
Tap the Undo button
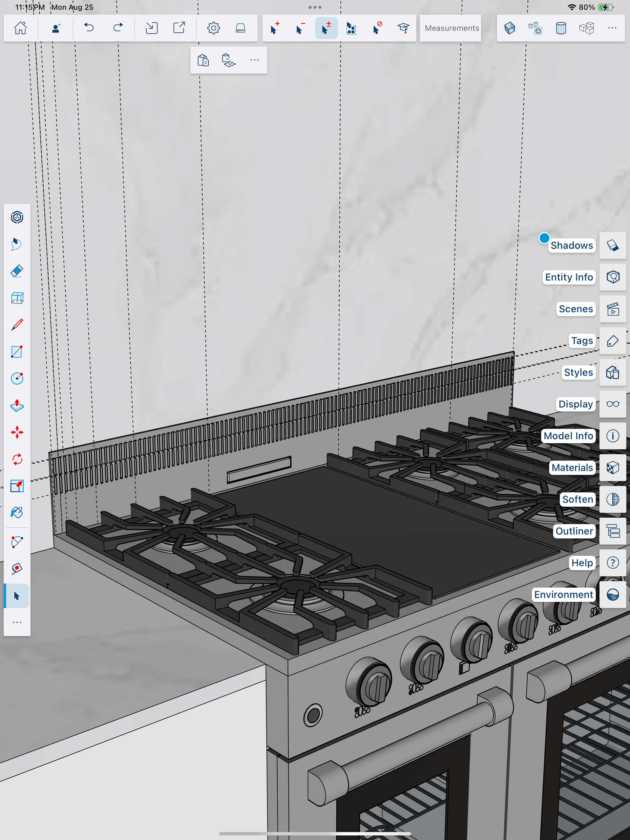coord(89,28)
